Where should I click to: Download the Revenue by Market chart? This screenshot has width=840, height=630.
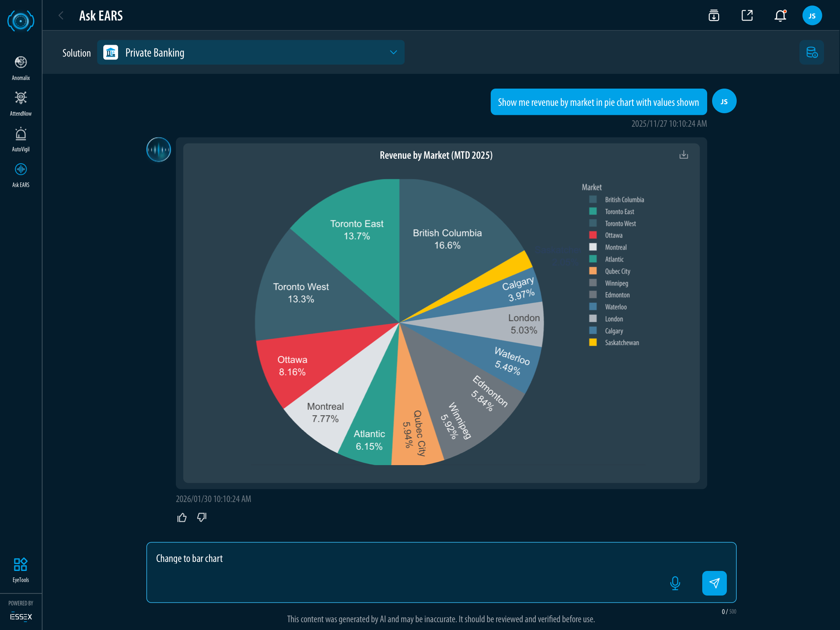[x=683, y=155]
